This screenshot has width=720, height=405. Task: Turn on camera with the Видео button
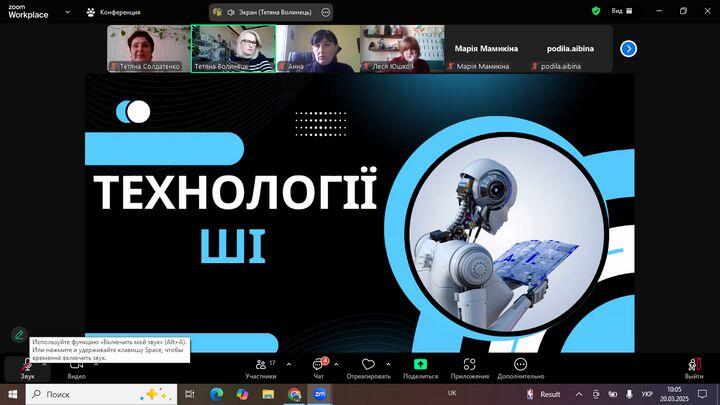tap(76, 369)
